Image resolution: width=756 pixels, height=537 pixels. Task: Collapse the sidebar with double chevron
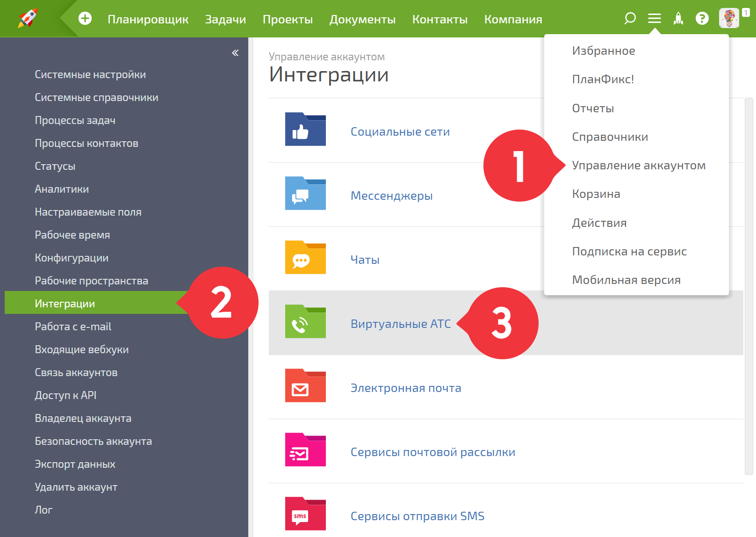235,53
